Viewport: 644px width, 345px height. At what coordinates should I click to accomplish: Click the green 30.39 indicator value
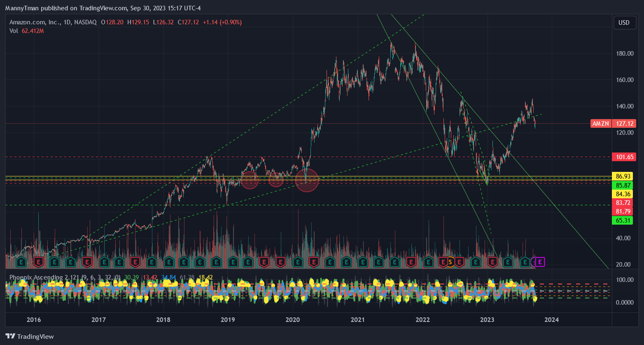coord(131,277)
